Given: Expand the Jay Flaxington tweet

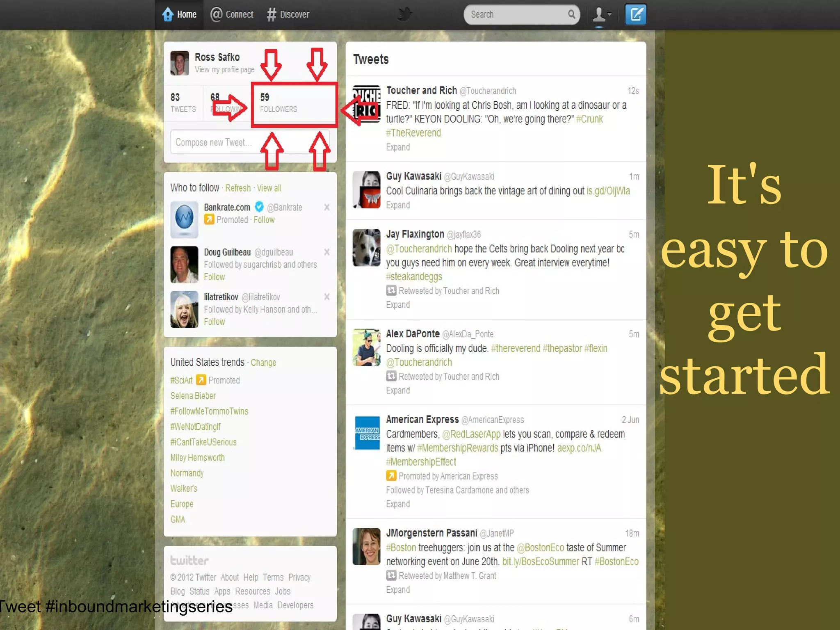Looking at the screenshot, I should (x=398, y=305).
